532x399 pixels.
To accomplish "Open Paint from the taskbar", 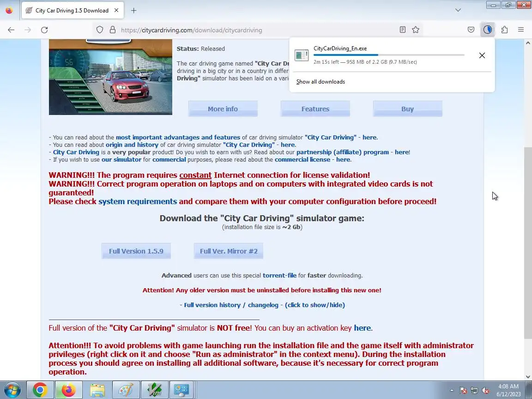I will point(126,390).
